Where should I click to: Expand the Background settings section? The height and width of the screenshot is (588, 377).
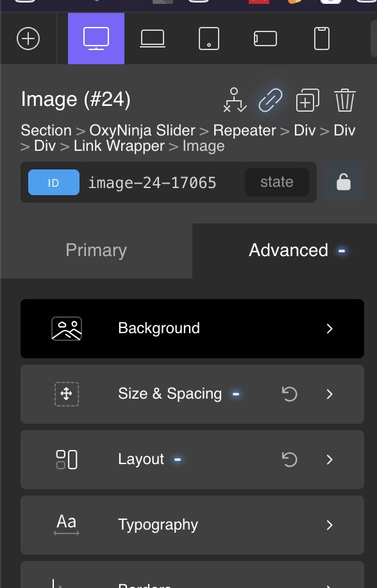coord(192,329)
